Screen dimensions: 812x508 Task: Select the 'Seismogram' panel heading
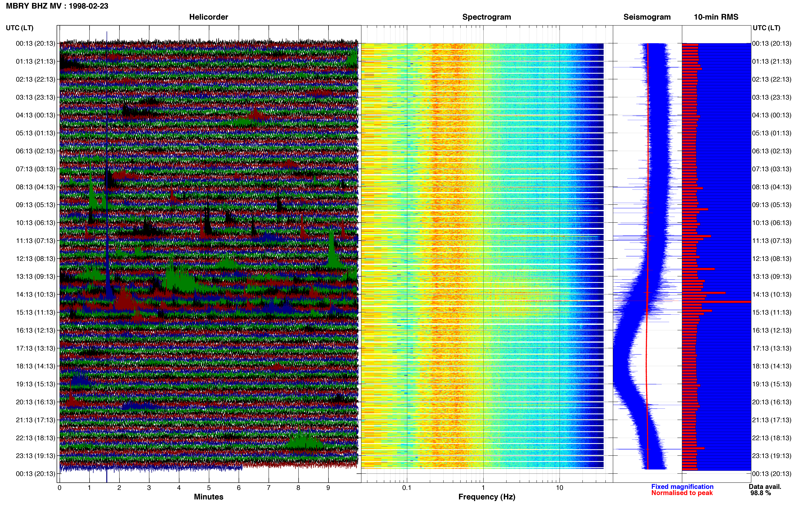tap(647, 17)
